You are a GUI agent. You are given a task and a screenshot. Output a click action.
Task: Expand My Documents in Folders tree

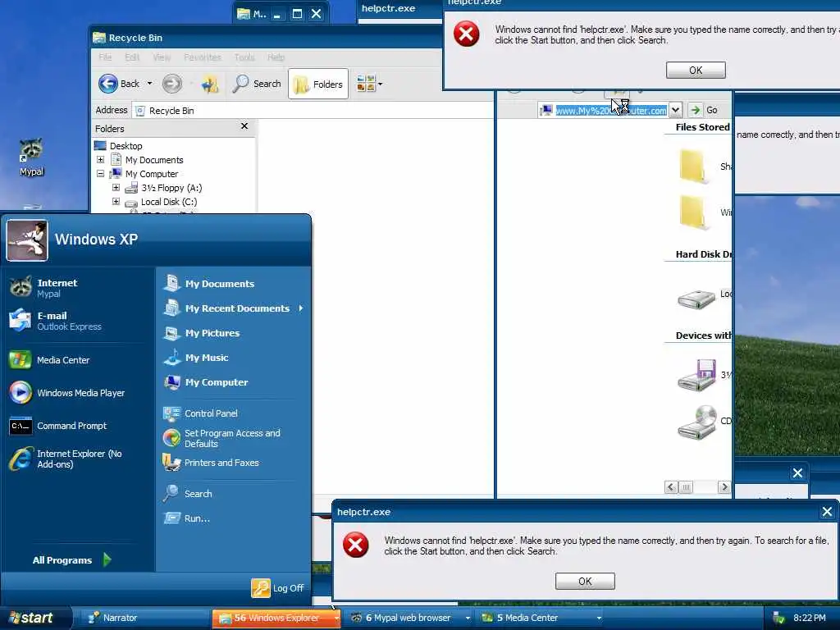[x=100, y=160]
